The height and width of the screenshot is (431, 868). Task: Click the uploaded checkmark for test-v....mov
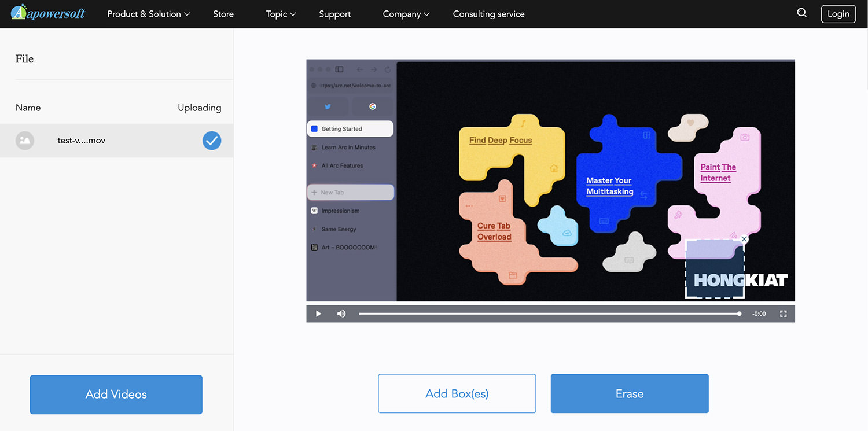(x=212, y=141)
